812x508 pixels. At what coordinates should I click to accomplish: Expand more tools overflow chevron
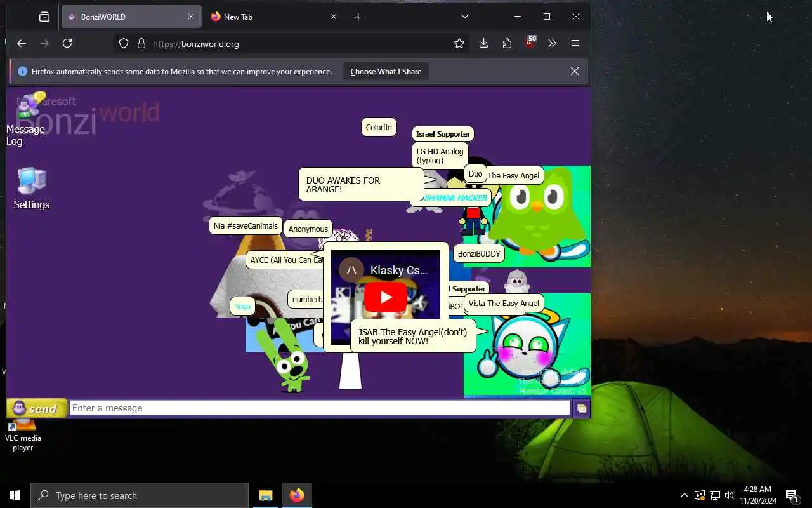point(552,43)
